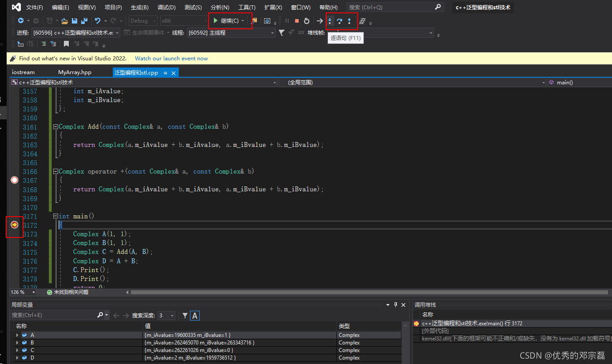612x364 pixels.
Task: Open the main() member dropdown
Action: click(579, 83)
